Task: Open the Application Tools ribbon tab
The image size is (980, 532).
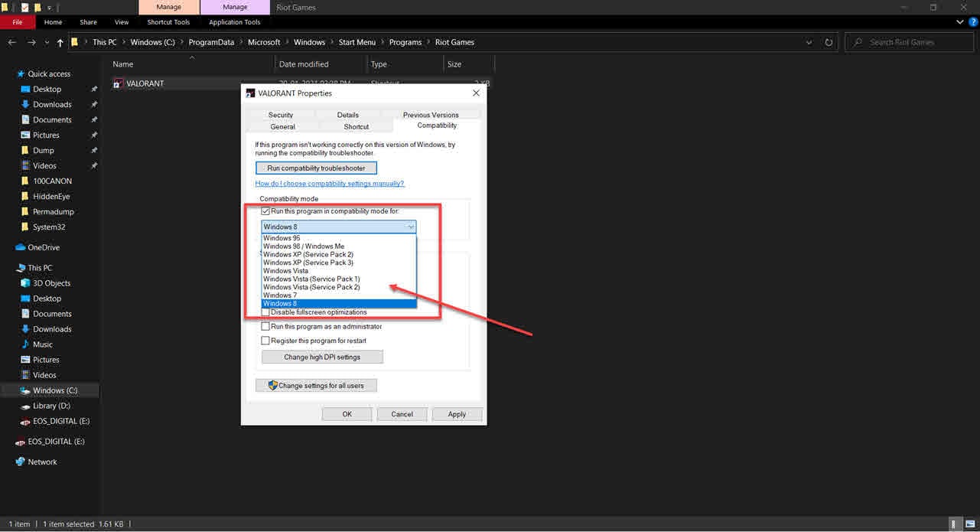Action: tap(235, 22)
